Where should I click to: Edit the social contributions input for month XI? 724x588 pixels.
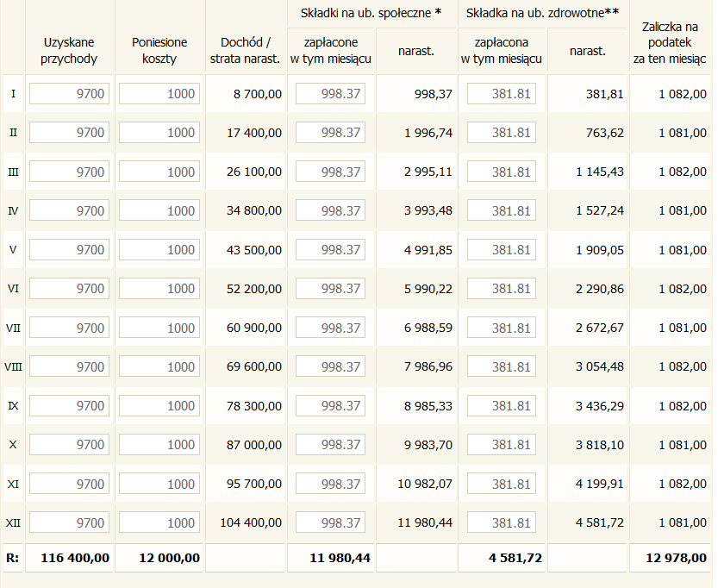coord(330,484)
